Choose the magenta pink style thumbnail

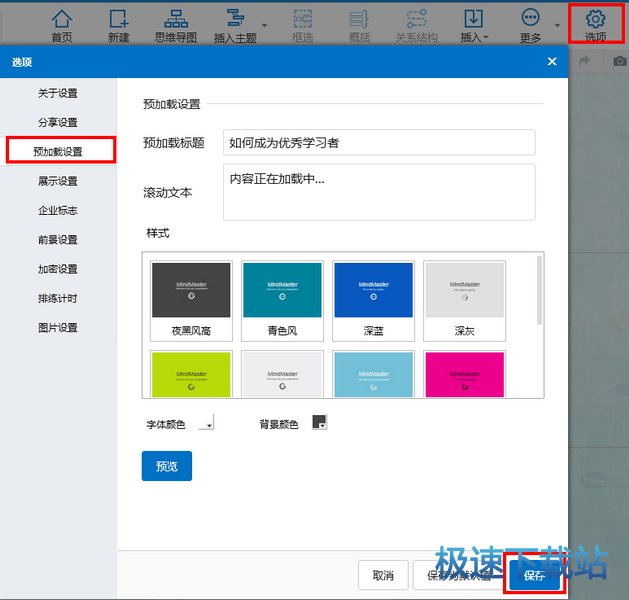click(x=465, y=374)
